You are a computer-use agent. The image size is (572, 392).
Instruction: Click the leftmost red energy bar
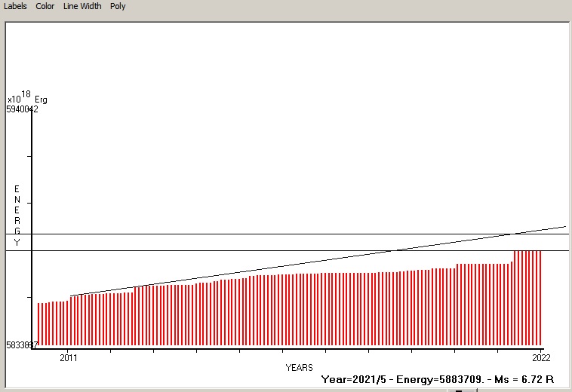[38, 324]
